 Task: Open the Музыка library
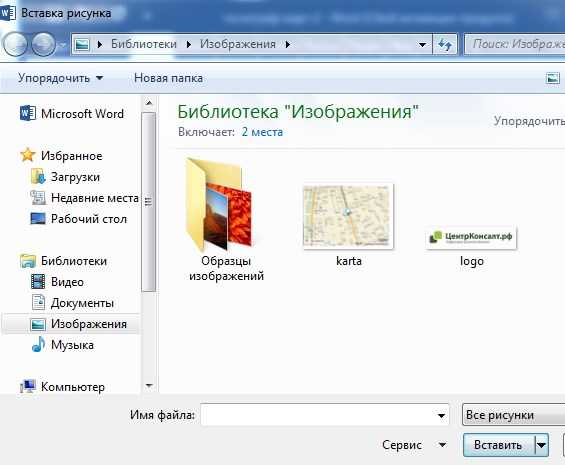click(63, 345)
